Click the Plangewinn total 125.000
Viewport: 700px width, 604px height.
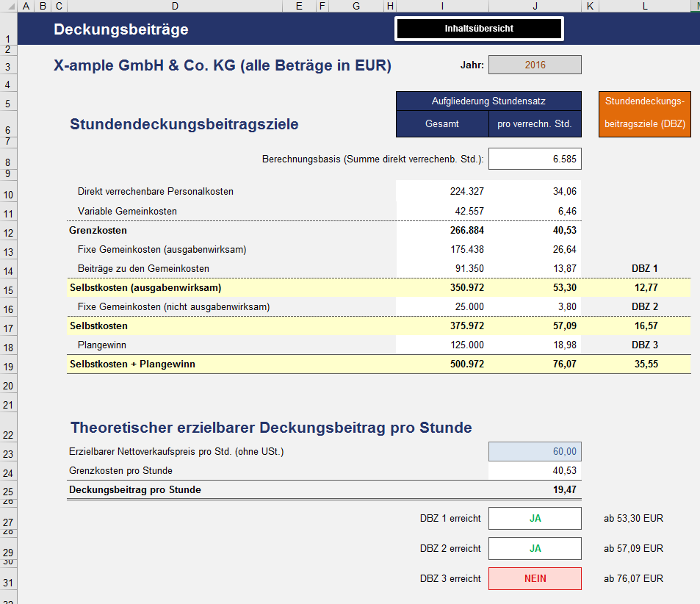[x=442, y=345]
